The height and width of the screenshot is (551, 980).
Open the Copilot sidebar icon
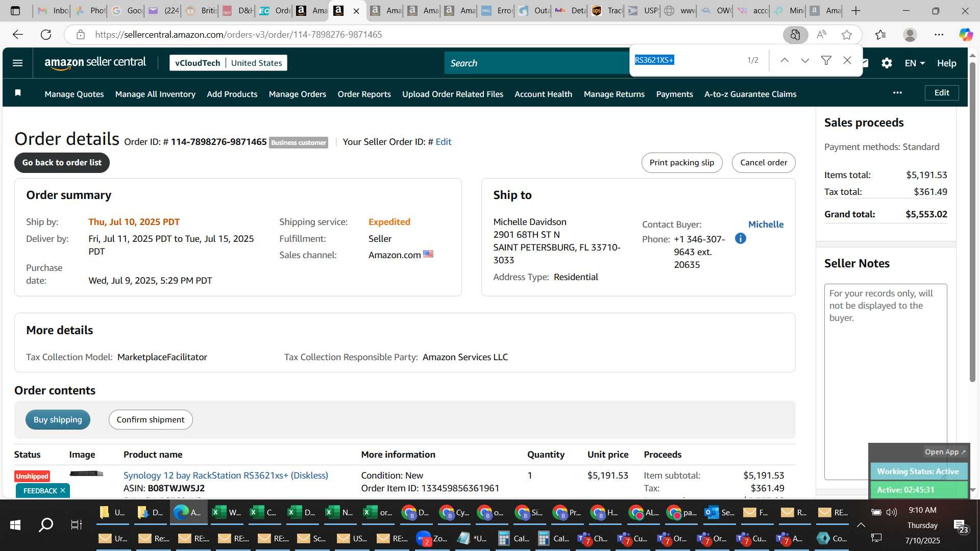click(966, 34)
